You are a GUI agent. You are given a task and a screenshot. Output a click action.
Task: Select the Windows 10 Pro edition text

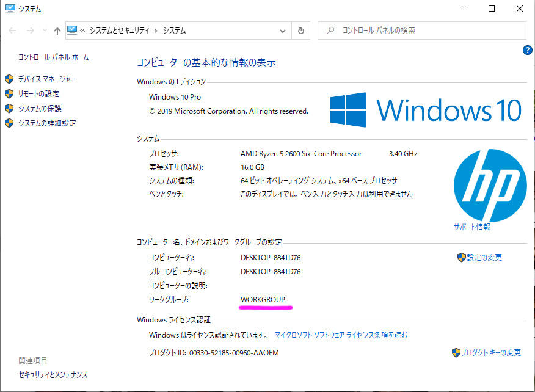175,97
